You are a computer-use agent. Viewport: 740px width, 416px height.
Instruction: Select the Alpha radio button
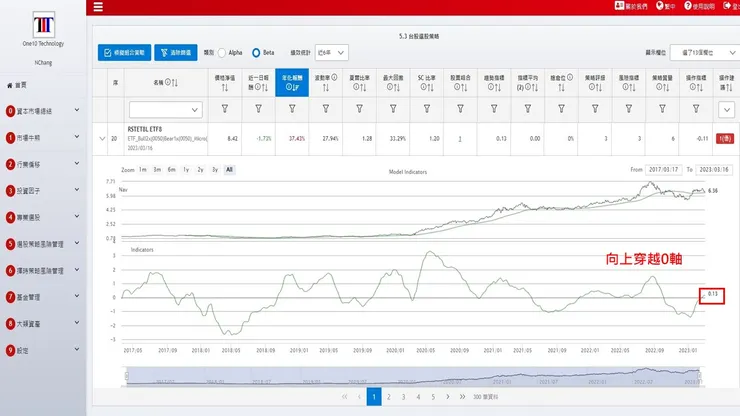click(222, 53)
